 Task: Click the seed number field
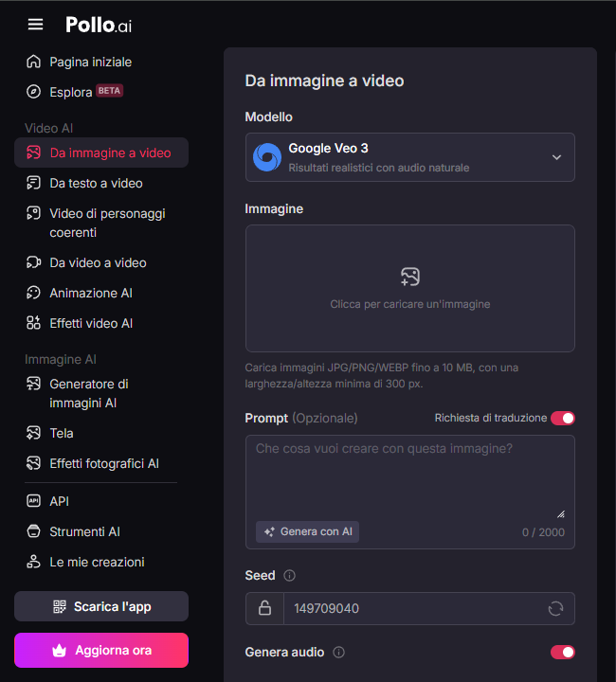[412, 608]
